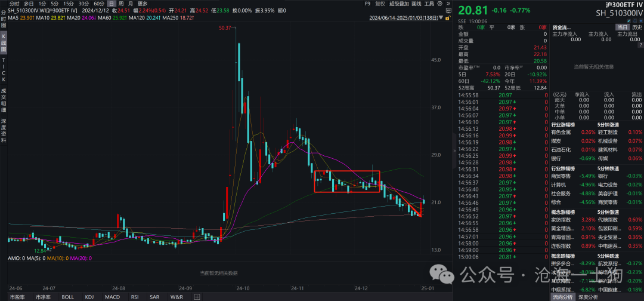Select 当日 capital flow toggle

coord(622,27)
